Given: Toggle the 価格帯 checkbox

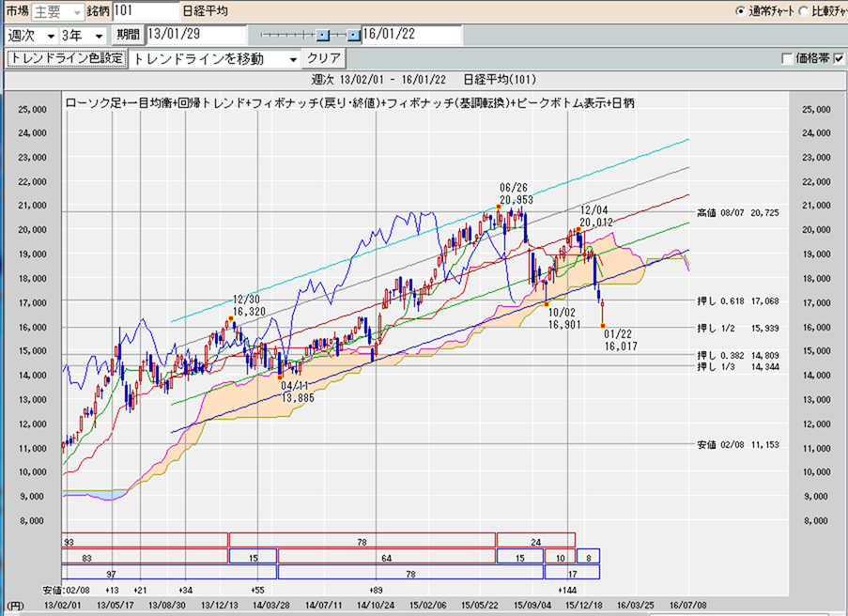Looking at the screenshot, I should pos(787,58).
